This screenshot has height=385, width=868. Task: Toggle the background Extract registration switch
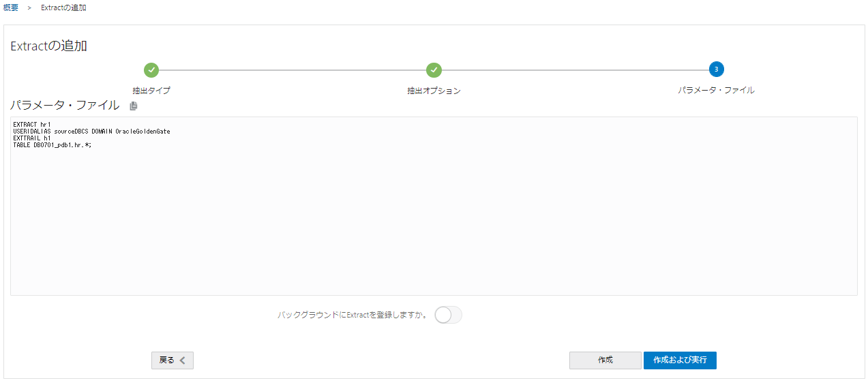448,315
